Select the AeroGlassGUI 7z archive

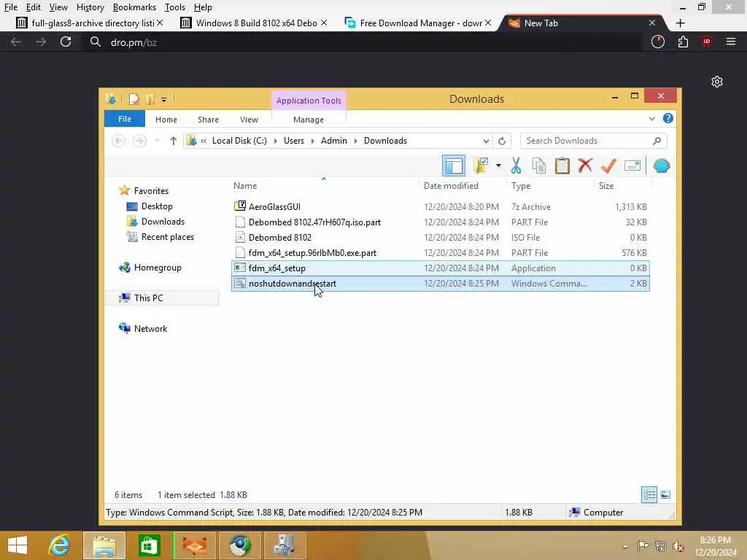(x=440, y=206)
